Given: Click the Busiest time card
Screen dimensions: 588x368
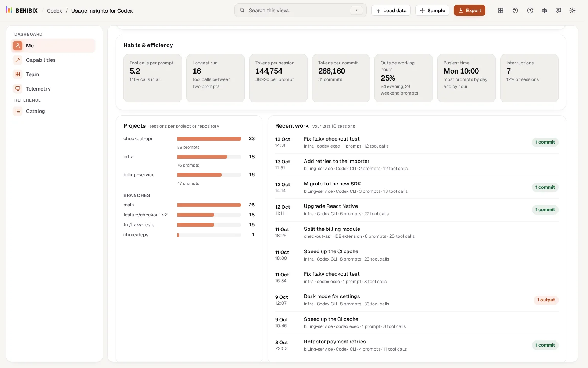Looking at the screenshot, I should click(x=466, y=78).
